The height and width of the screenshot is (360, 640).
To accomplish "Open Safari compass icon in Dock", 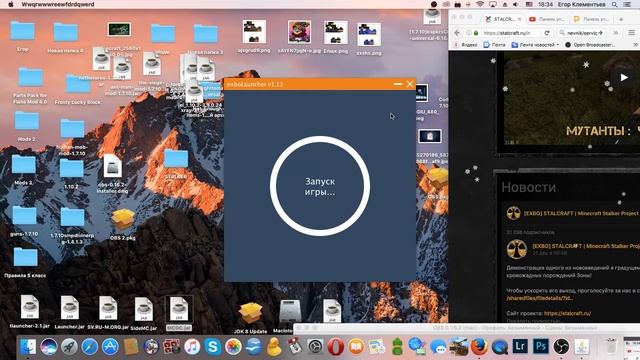I will click(x=89, y=347).
